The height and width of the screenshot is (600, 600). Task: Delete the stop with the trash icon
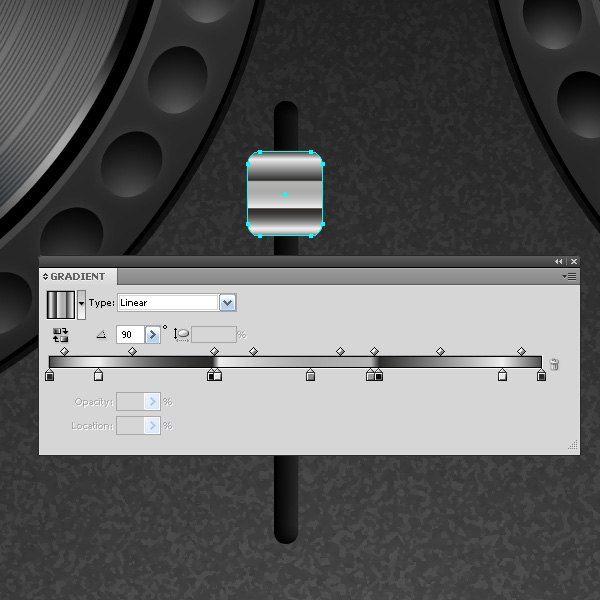[554, 364]
